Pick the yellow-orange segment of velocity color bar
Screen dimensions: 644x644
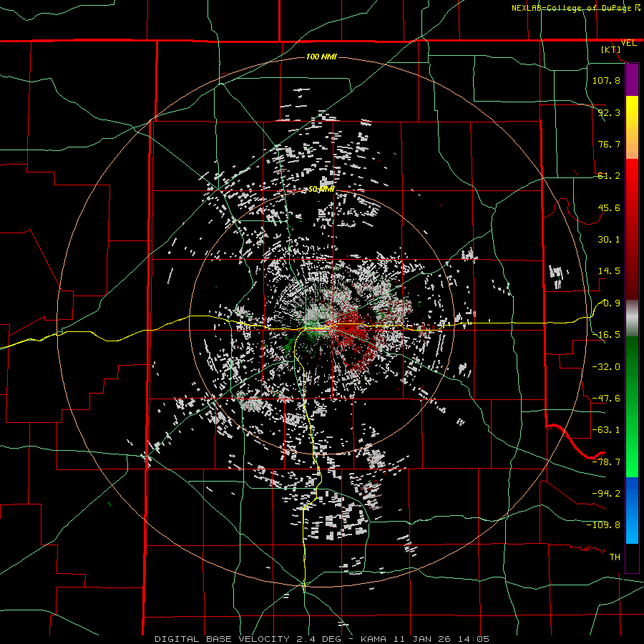click(632, 127)
